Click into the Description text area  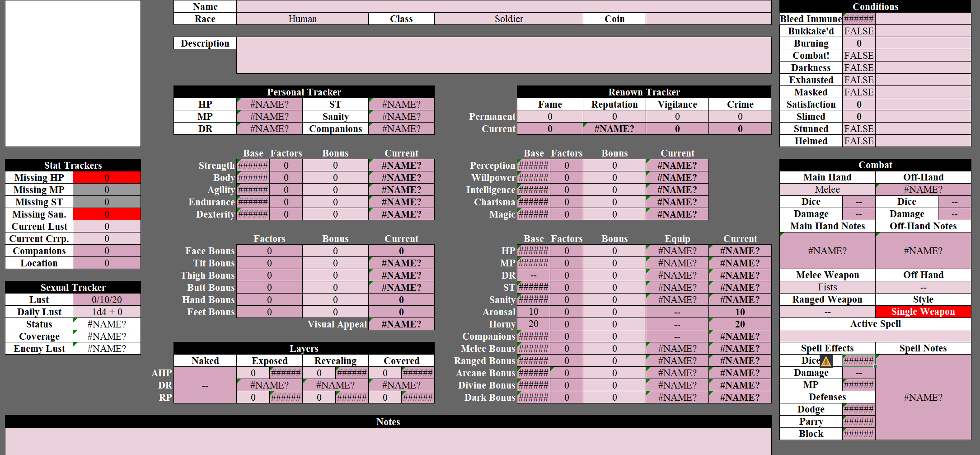tap(504, 55)
